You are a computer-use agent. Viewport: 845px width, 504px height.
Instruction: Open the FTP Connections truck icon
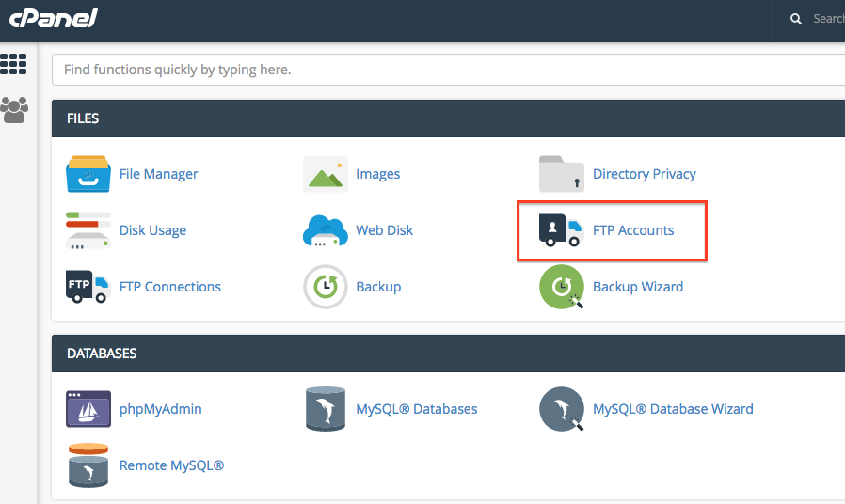tap(88, 287)
